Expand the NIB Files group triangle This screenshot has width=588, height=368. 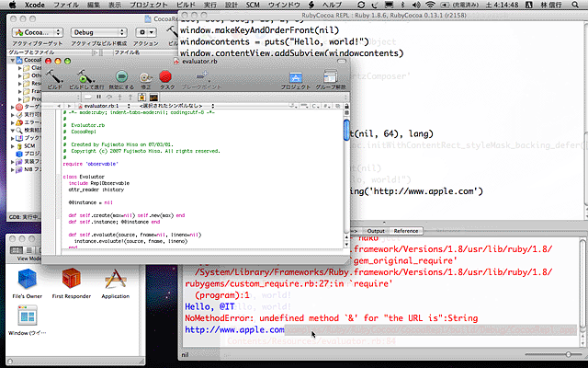click(x=12, y=169)
